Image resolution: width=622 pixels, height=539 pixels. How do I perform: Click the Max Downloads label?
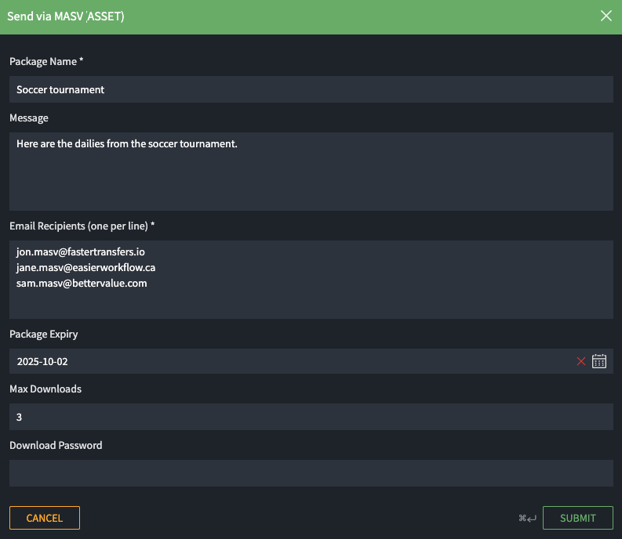coord(45,389)
